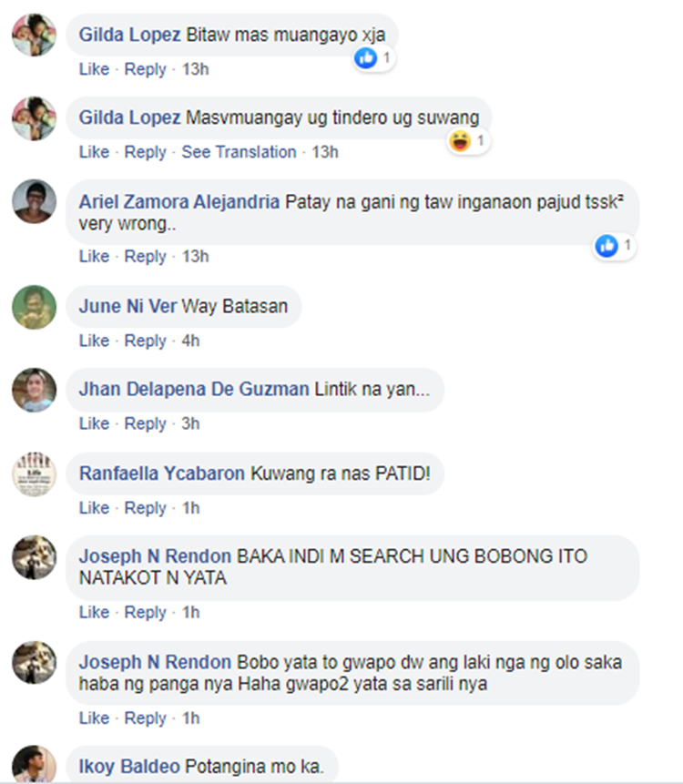683x784 pixels.
Task: Click See Translation on Gilda Lopez's comment
Action: click(239, 151)
